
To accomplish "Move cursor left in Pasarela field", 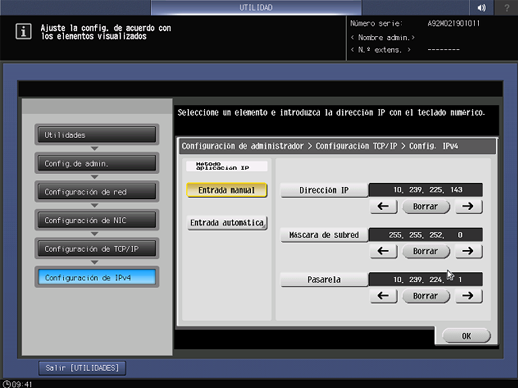I will pos(384,296).
